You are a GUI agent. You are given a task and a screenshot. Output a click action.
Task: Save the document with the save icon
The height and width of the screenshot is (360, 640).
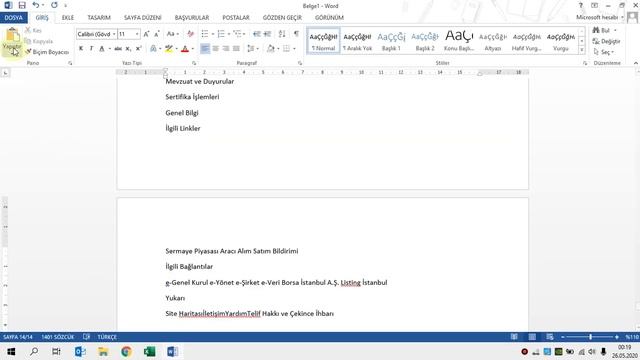tap(22, 5)
